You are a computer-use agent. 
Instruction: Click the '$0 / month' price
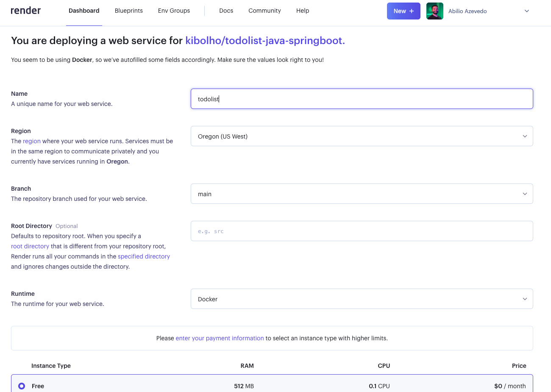[x=510, y=386]
